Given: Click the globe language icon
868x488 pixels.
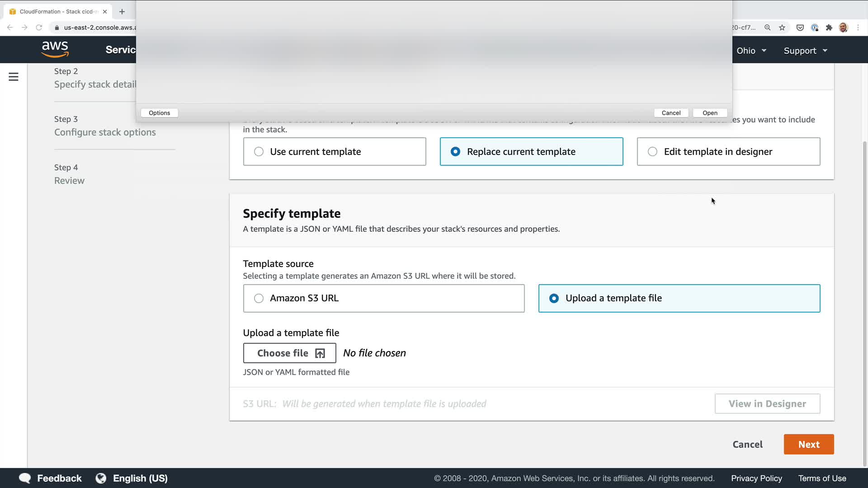Looking at the screenshot, I should point(101,478).
